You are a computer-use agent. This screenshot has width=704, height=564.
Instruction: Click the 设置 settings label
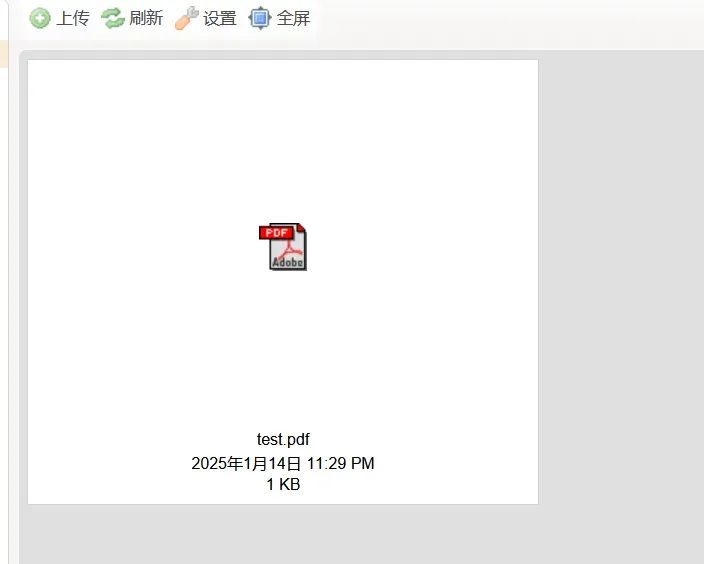point(220,18)
